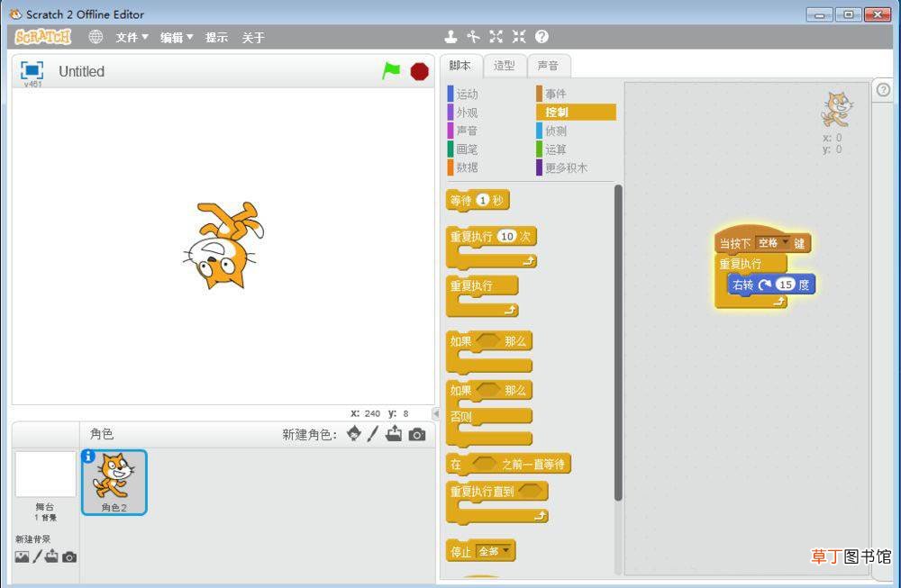Select the 侦测 block category
This screenshot has width=901, height=588.
click(x=552, y=131)
